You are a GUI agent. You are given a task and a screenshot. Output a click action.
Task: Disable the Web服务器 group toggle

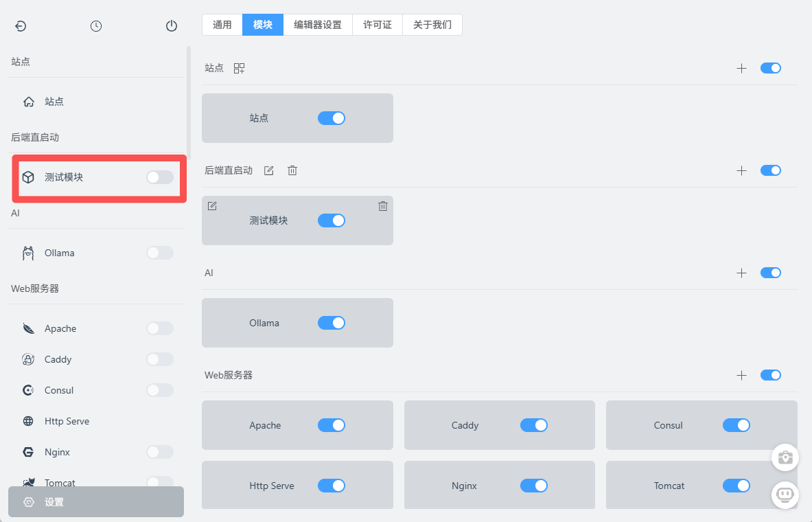click(x=770, y=375)
